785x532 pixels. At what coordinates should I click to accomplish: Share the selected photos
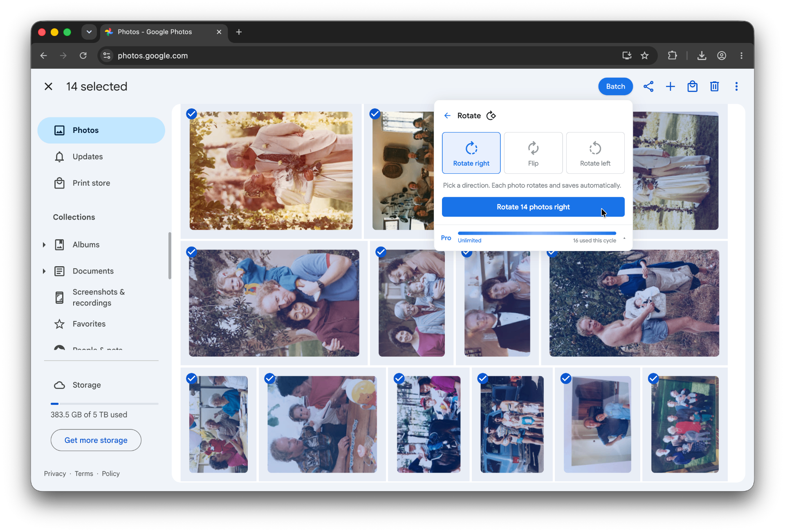point(648,86)
